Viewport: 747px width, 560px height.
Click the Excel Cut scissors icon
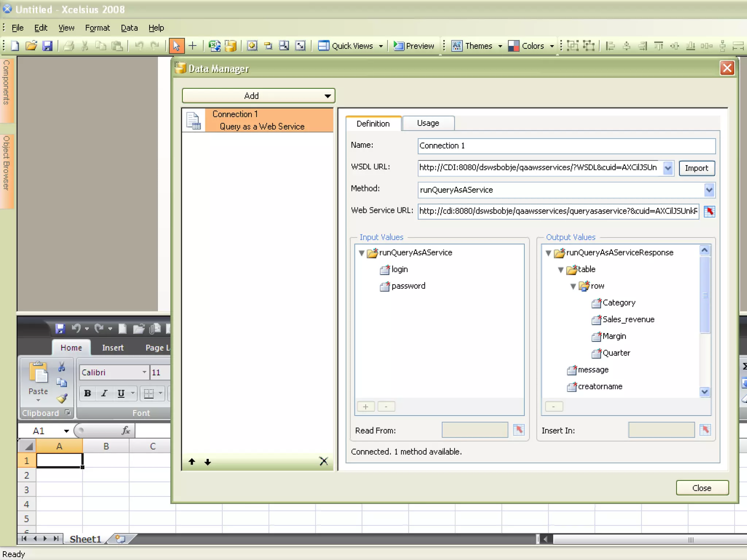[x=62, y=367]
